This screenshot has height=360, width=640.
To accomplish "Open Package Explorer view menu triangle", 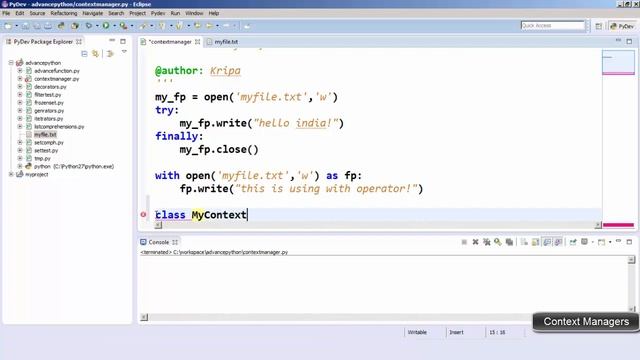I will click(124, 52).
